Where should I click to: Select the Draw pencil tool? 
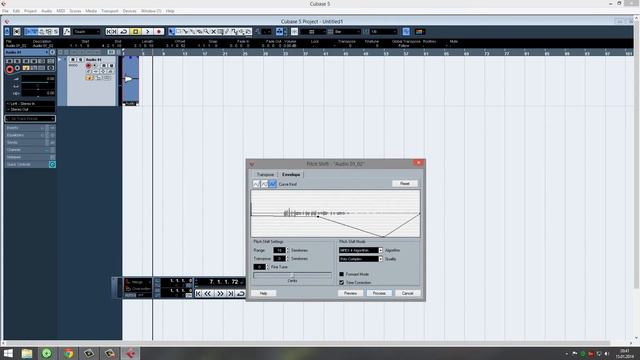point(227,32)
